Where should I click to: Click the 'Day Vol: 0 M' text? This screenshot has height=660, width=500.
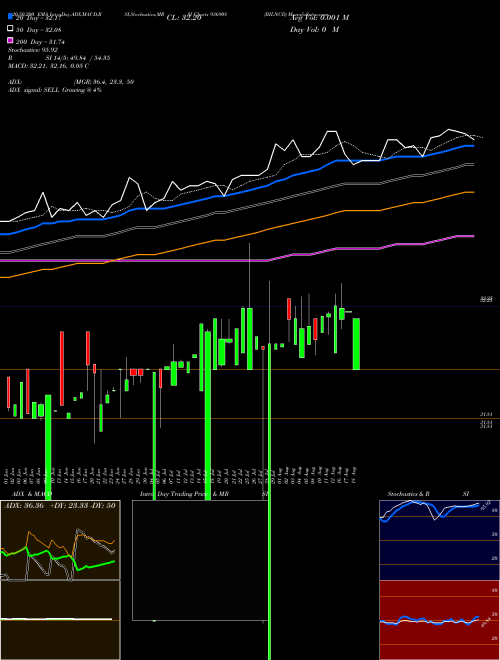(x=314, y=29)
